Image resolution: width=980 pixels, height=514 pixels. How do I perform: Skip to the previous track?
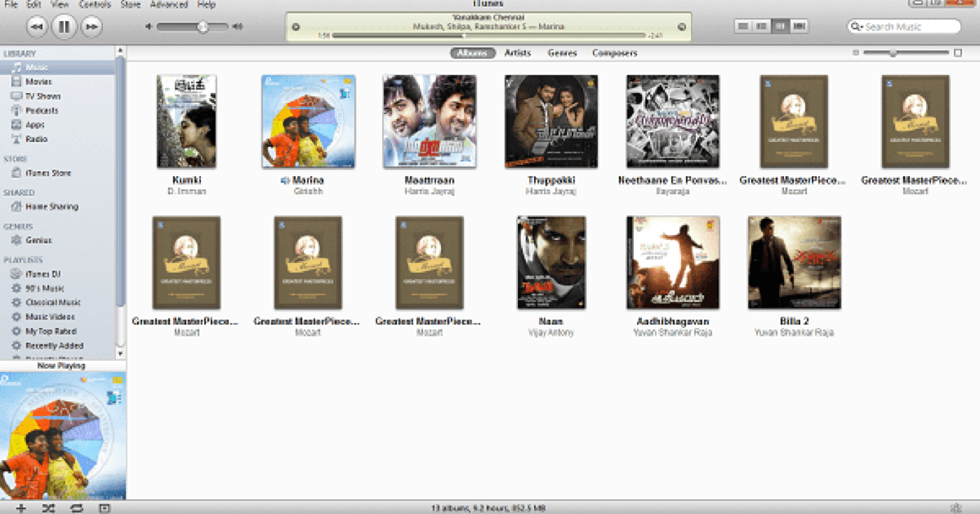tap(37, 27)
